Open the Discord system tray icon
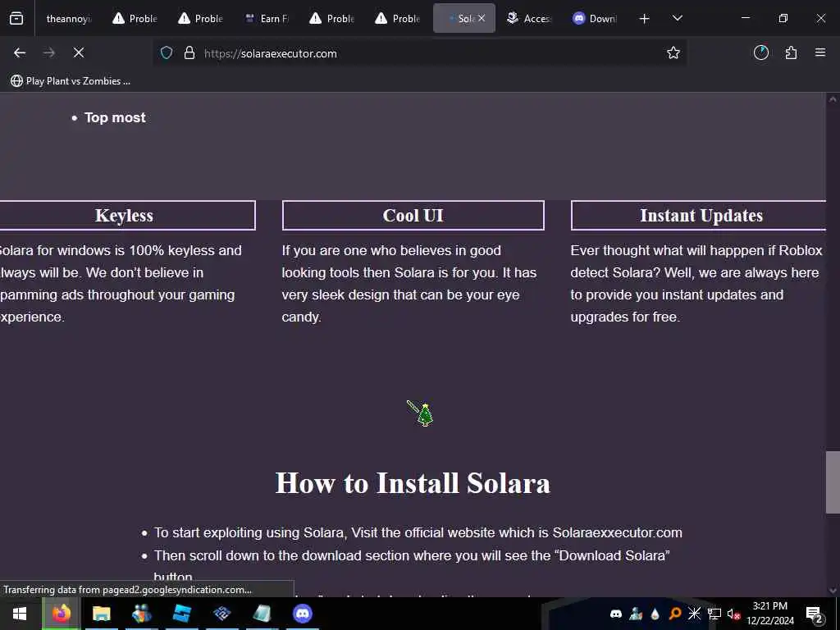The image size is (840, 630). point(616,614)
